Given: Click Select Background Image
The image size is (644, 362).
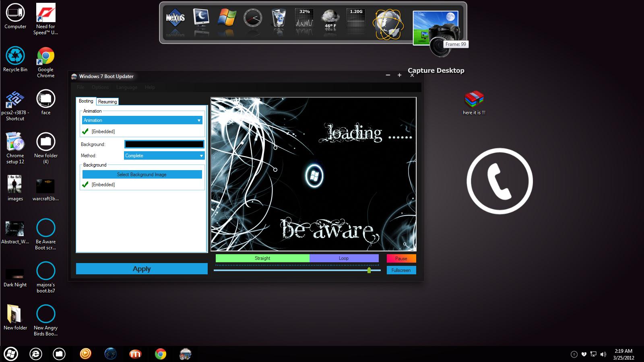Looking at the screenshot, I should pyautogui.click(x=142, y=174).
